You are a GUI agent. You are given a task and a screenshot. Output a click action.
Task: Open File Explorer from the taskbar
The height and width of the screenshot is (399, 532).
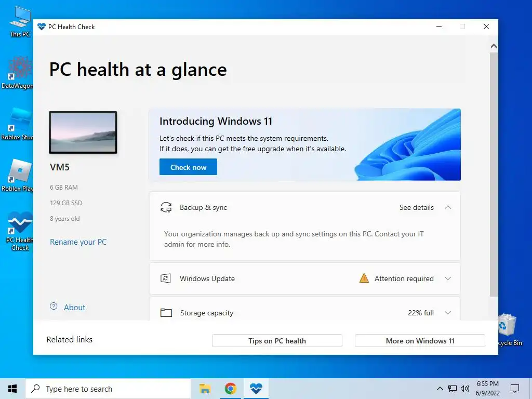[x=205, y=389]
